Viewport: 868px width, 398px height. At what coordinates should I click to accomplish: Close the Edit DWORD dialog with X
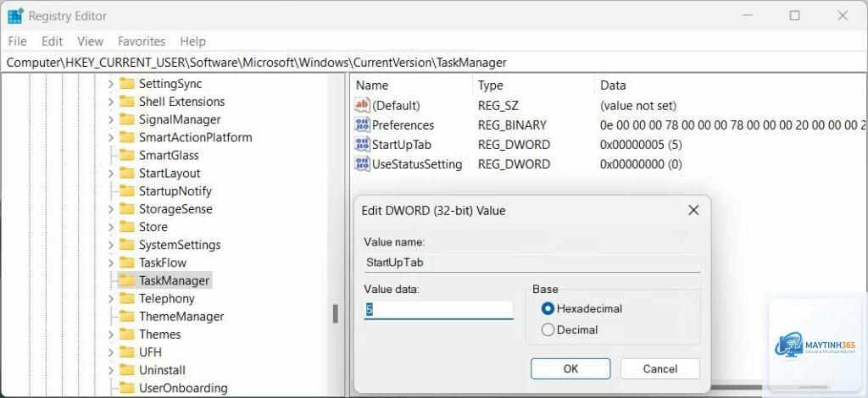click(693, 210)
